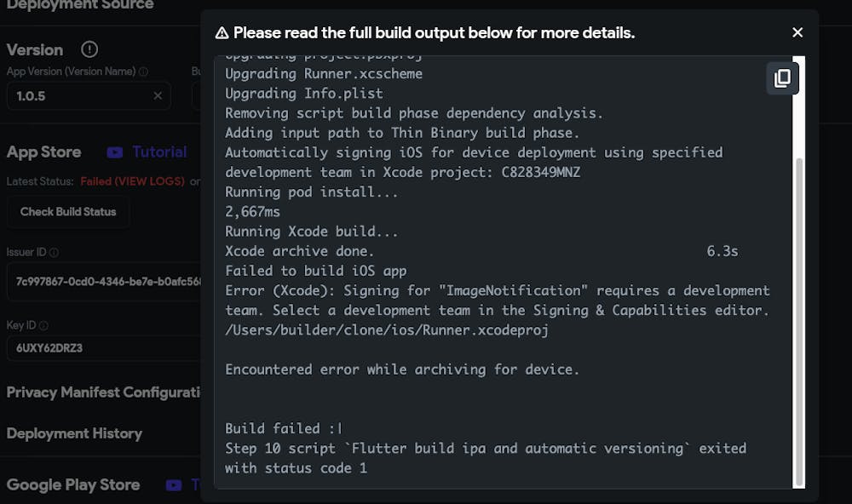Expand the Deployment History section

point(74,433)
